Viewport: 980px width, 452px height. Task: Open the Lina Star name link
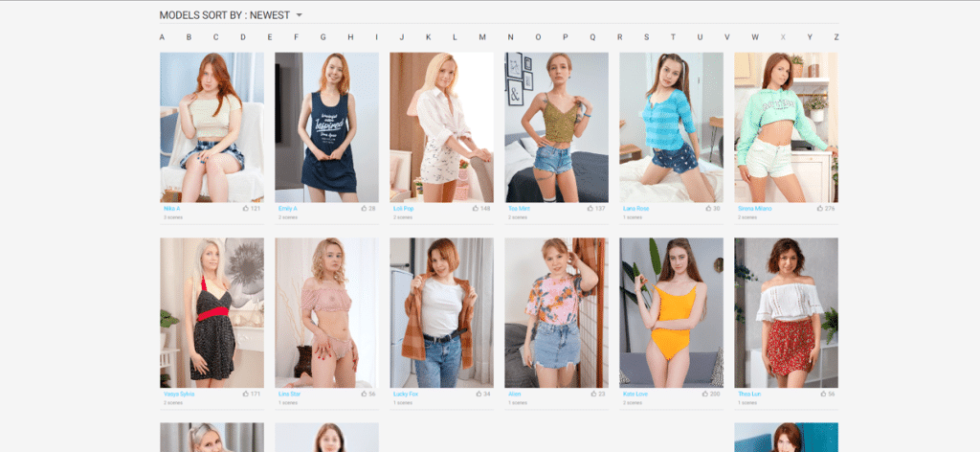click(289, 394)
